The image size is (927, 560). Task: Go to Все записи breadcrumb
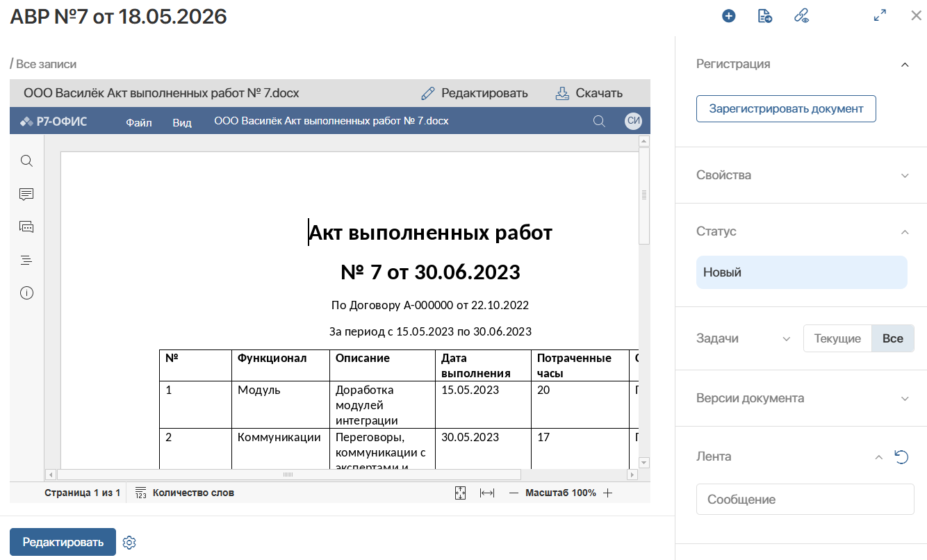46,64
